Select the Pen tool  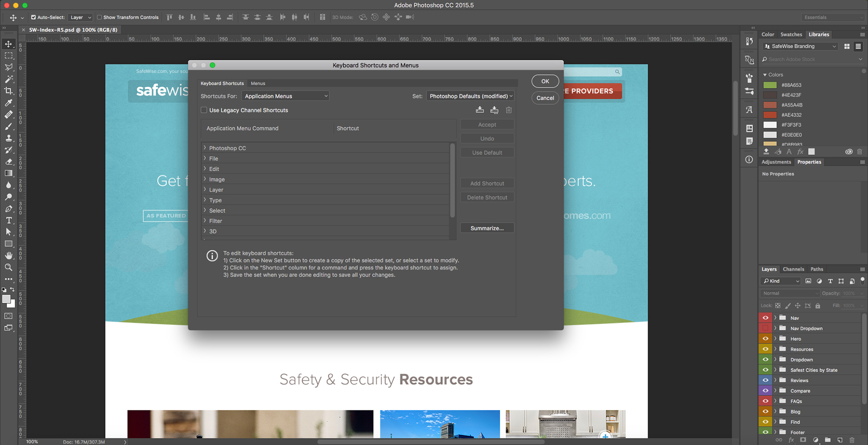[8, 209]
